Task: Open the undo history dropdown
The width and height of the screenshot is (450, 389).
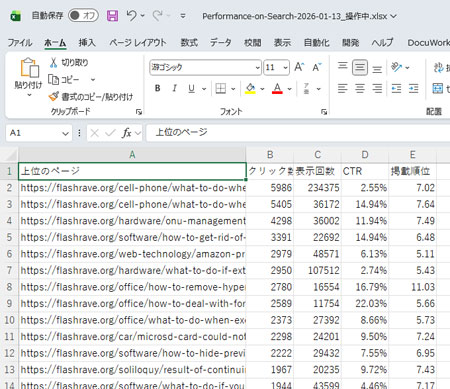Action: (143, 16)
